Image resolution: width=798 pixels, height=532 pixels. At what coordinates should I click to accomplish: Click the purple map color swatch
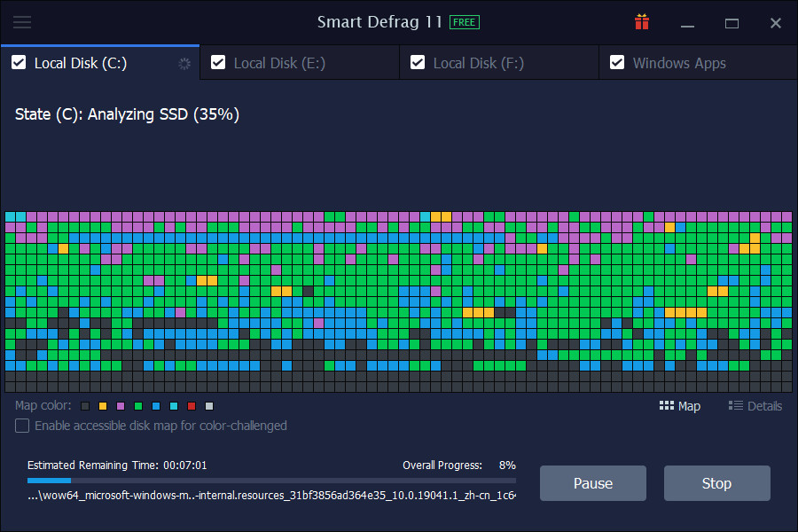click(121, 406)
